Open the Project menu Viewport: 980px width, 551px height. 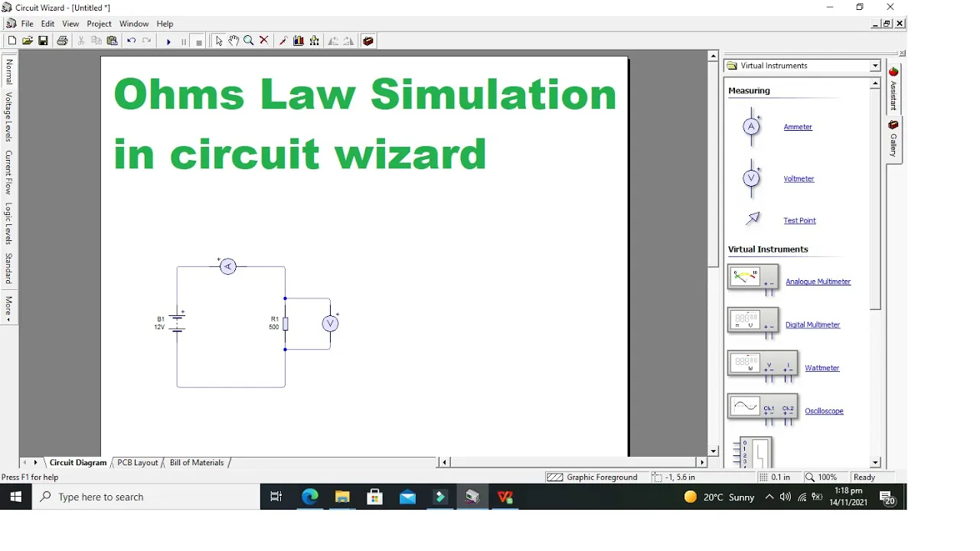click(100, 24)
